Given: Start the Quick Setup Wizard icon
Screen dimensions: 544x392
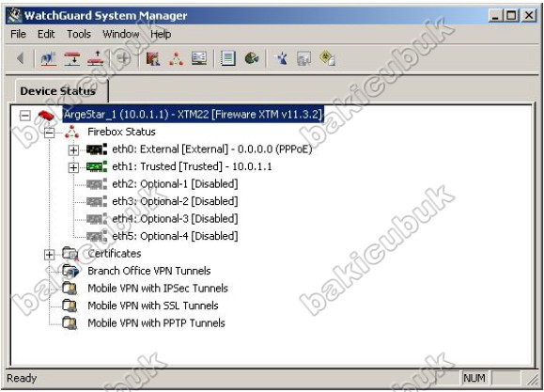Looking at the screenshot, I should point(281,58).
